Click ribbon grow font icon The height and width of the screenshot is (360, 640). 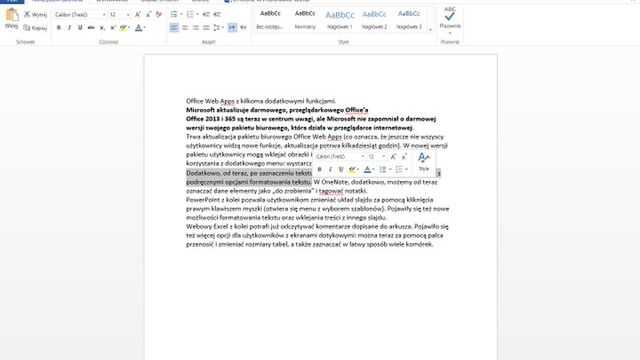coord(138,15)
